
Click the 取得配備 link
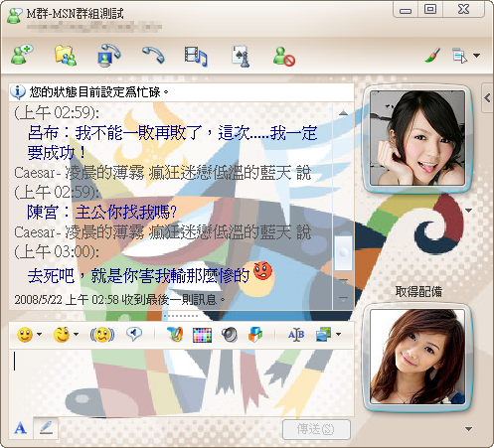click(418, 291)
